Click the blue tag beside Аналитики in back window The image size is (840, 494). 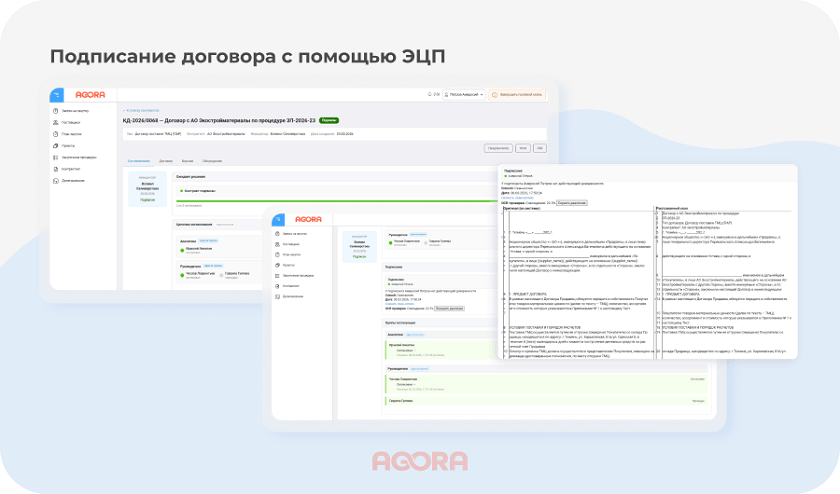(208, 241)
